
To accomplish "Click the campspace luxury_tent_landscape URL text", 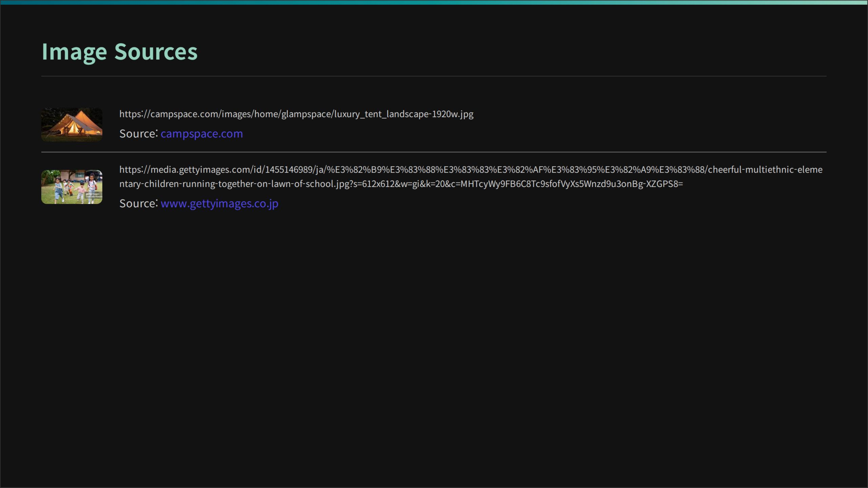I will pyautogui.click(x=296, y=114).
